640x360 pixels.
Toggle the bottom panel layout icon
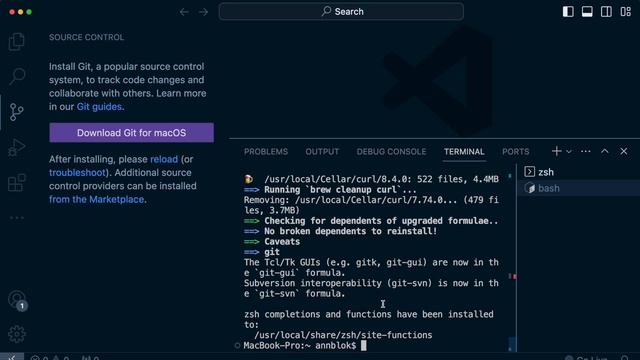(587, 11)
